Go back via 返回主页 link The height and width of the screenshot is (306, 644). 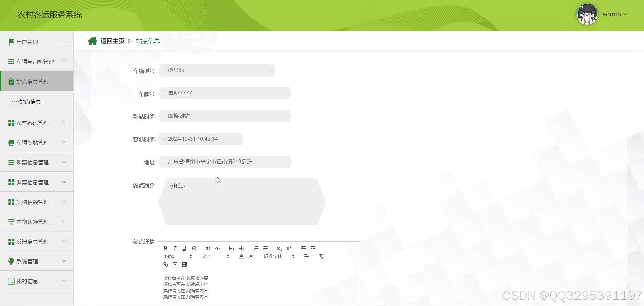[112, 41]
